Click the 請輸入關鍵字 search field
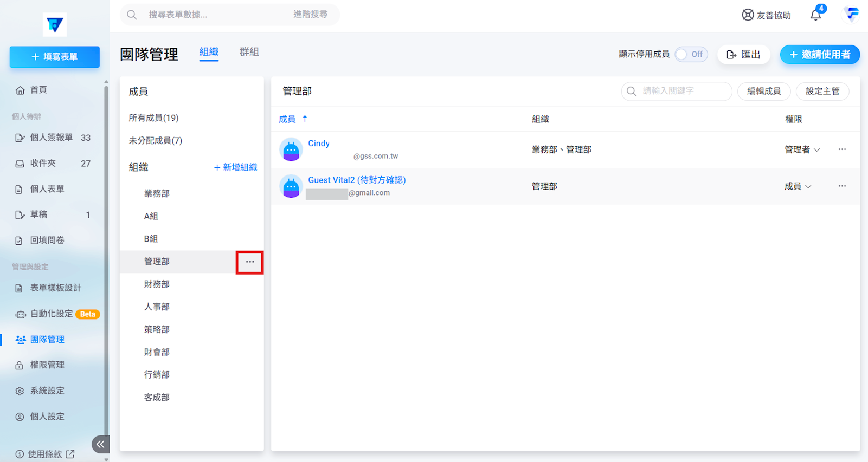The image size is (868, 462). pyautogui.click(x=683, y=92)
